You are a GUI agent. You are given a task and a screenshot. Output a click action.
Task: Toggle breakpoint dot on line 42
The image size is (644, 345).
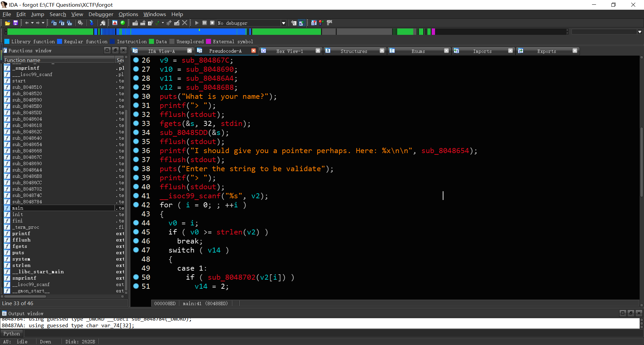click(x=136, y=205)
